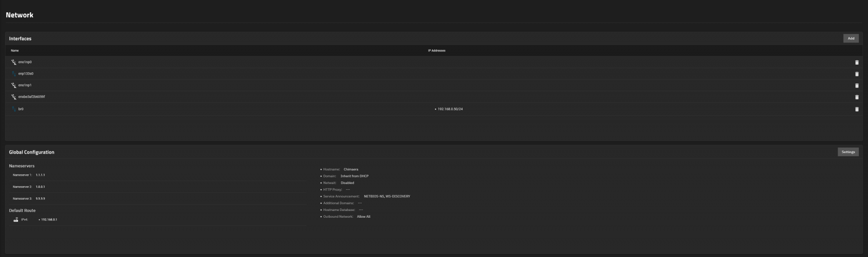The image size is (868, 257).
Task: Click the link status icon beside eno1np1
Action: [x=14, y=85]
